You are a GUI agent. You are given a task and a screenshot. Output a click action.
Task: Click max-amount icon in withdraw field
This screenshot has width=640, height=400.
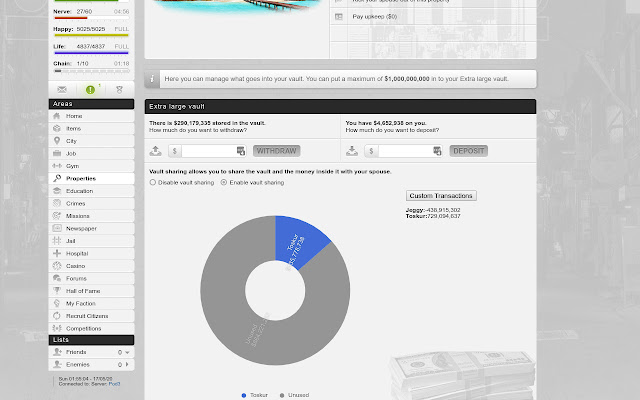tap(241, 151)
